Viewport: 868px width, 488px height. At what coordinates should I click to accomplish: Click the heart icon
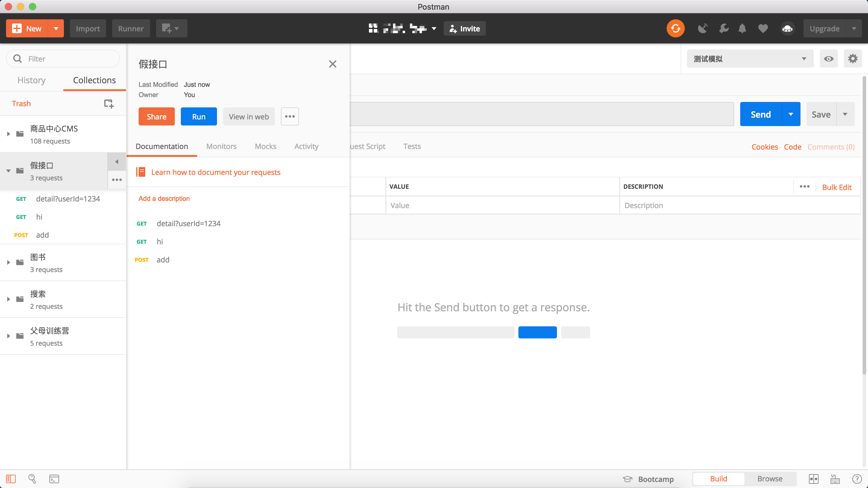pyautogui.click(x=763, y=29)
